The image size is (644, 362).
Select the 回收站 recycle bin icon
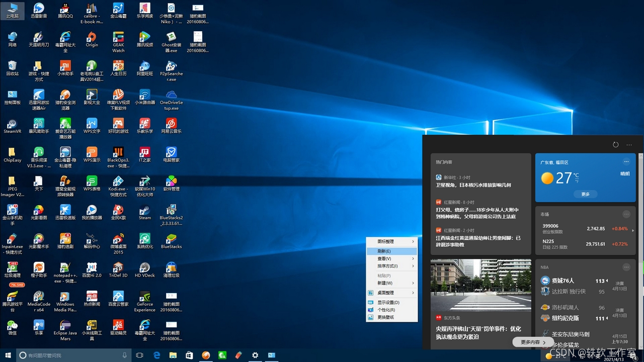click(x=13, y=68)
